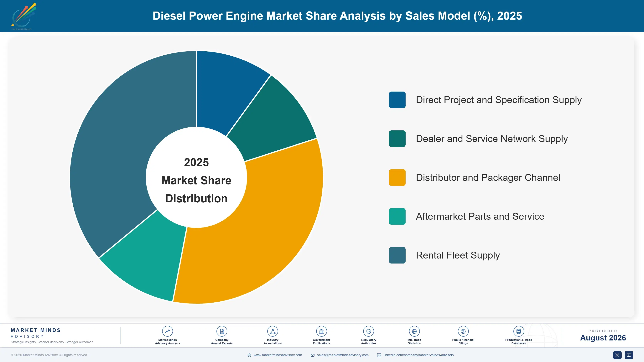This screenshot has height=362, width=644.
Task: Click the YouTube icon in footer
Action: [x=629, y=355]
